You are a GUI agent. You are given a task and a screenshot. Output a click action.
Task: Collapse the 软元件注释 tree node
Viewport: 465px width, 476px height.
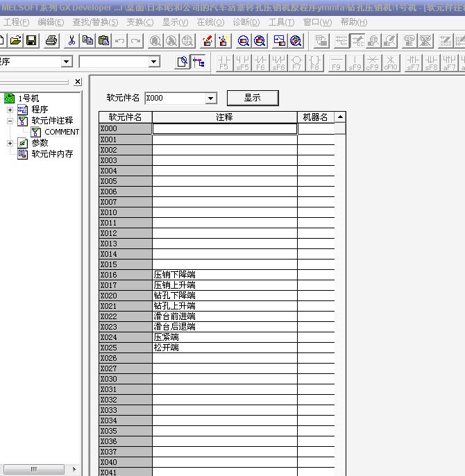pyautogui.click(x=10, y=121)
